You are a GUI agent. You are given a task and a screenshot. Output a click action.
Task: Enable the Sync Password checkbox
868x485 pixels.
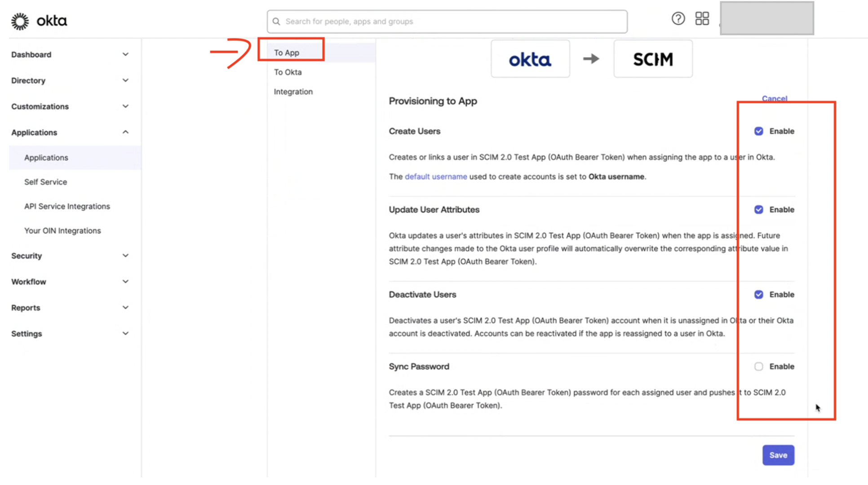pyautogui.click(x=758, y=366)
